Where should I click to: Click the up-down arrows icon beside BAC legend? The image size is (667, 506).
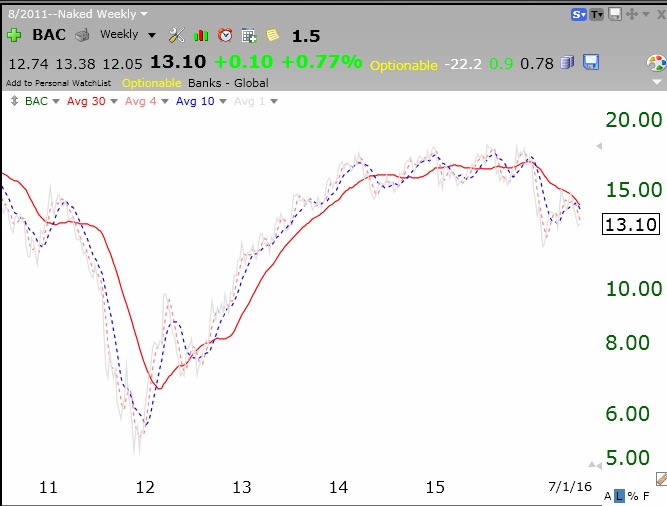[14, 101]
